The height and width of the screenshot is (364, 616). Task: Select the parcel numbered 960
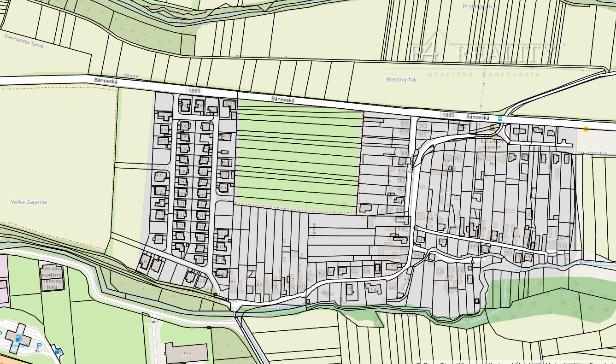(x=447, y=160)
